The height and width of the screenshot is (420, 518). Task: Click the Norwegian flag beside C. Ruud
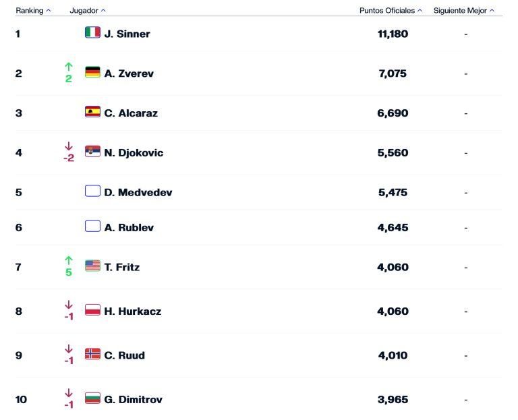click(x=92, y=354)
